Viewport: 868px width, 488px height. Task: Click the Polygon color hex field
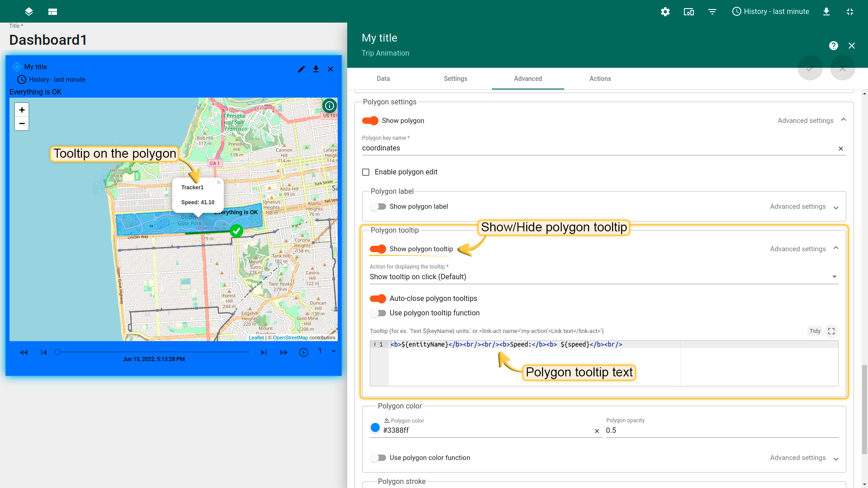[487, 430]
